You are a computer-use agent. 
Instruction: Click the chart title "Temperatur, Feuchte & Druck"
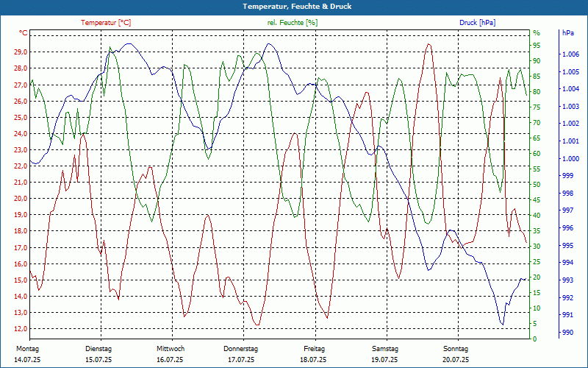click(297, 7)
